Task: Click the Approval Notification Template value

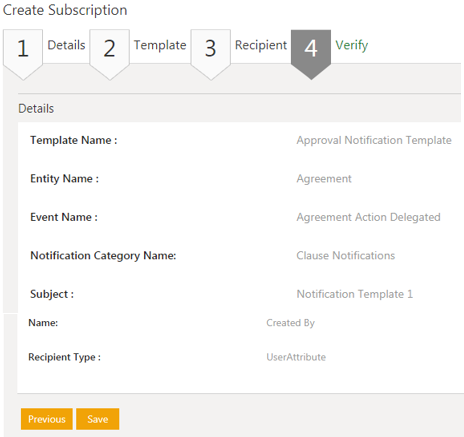Action: tap(374, 140)
